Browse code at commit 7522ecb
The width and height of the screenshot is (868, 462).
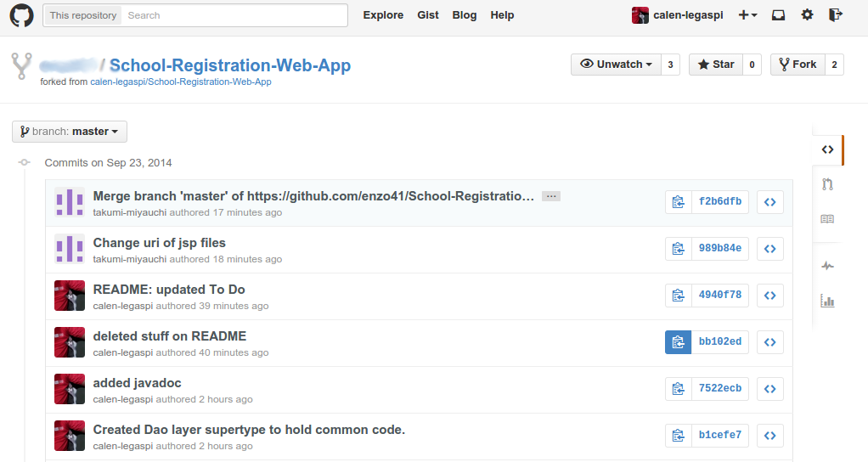tap(770, 388)
